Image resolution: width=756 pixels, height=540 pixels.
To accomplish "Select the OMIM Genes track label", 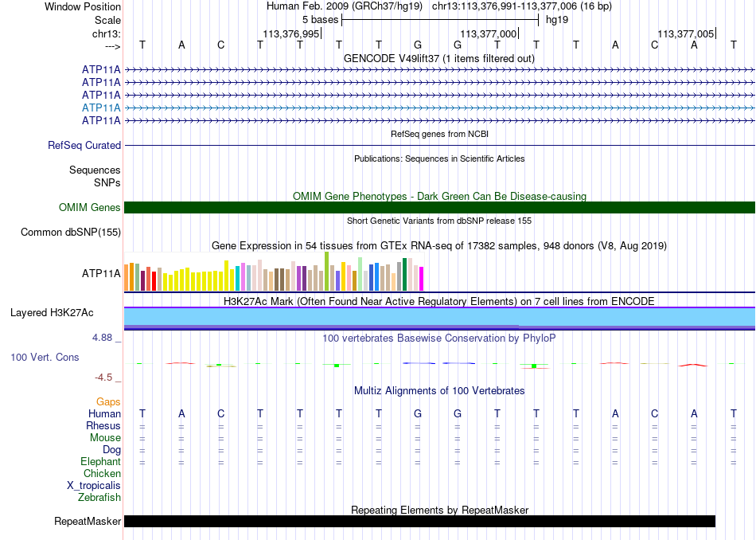I will [x=90, y=208].
